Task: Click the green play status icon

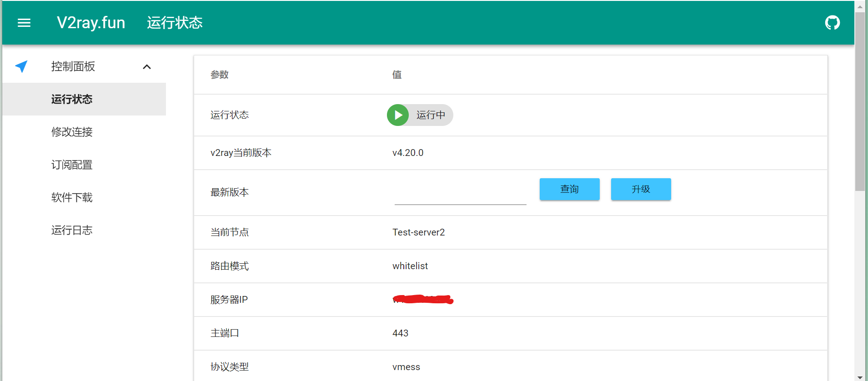Action: [x=398, y=115]
